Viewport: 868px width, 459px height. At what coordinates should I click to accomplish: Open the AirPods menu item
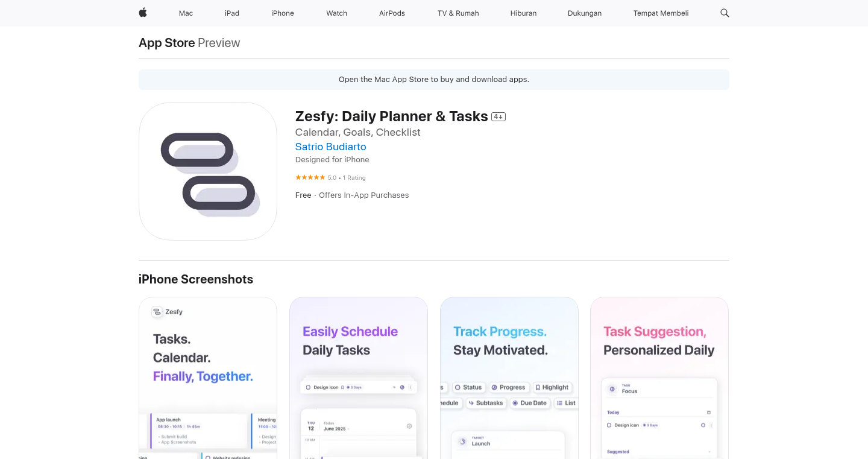392,13
